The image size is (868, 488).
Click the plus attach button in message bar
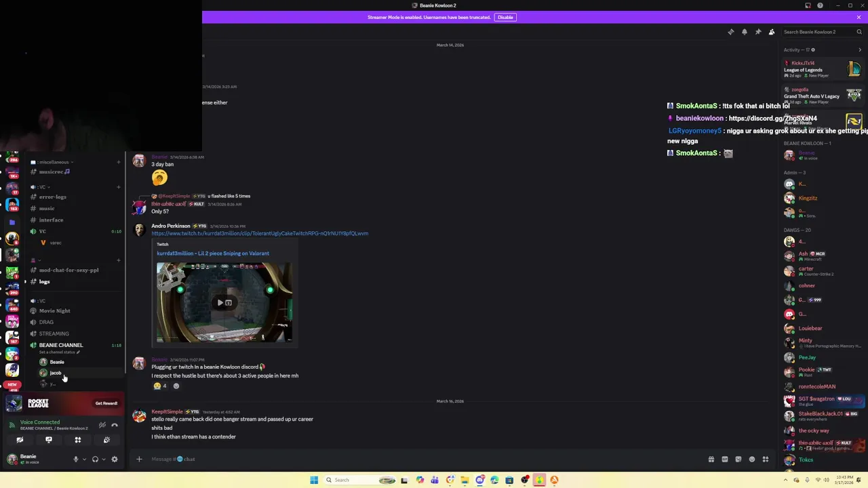click(139, 459)
